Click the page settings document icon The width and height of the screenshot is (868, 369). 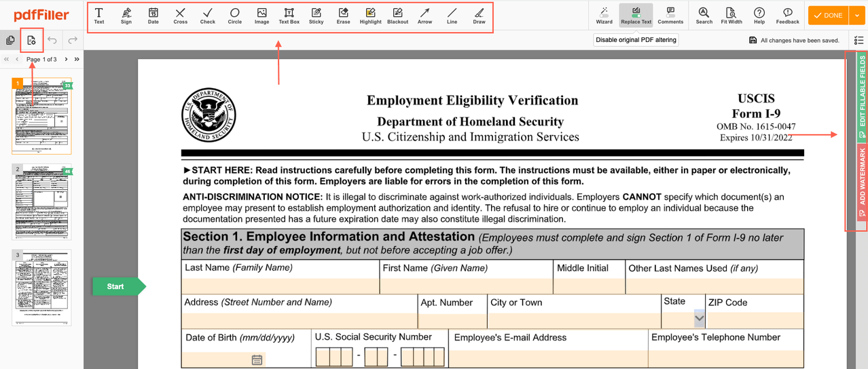31,41
